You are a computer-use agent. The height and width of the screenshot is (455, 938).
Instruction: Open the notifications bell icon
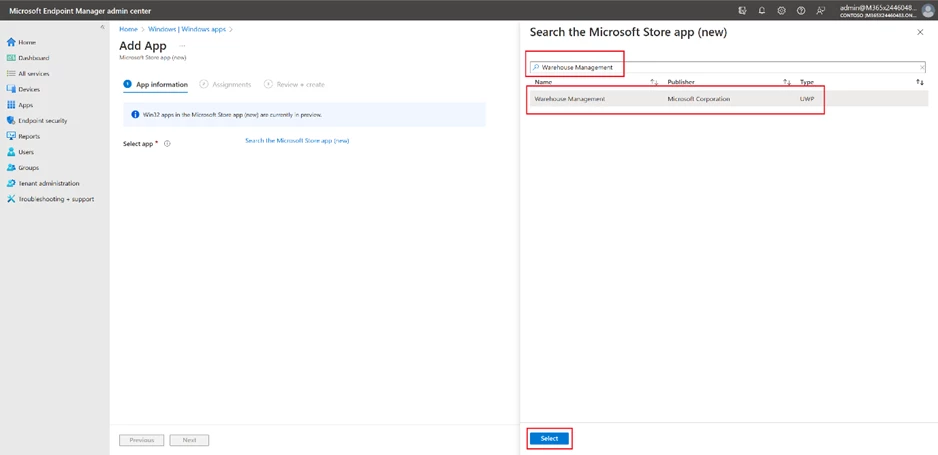[762, 10]
